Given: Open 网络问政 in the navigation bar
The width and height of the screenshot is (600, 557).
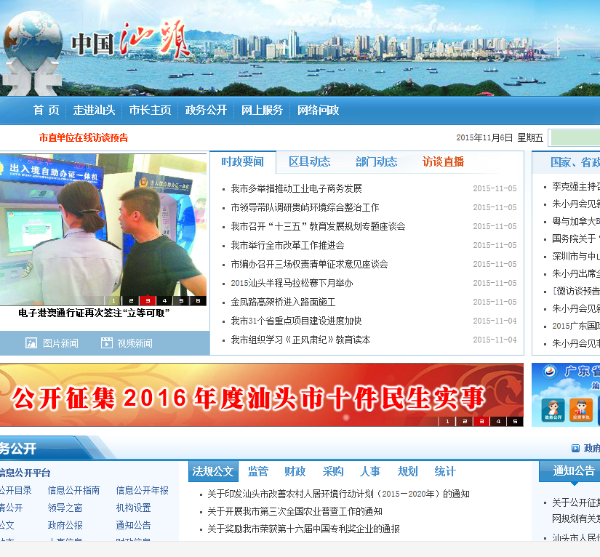Looking at the screenshot, I should [318, 110].
